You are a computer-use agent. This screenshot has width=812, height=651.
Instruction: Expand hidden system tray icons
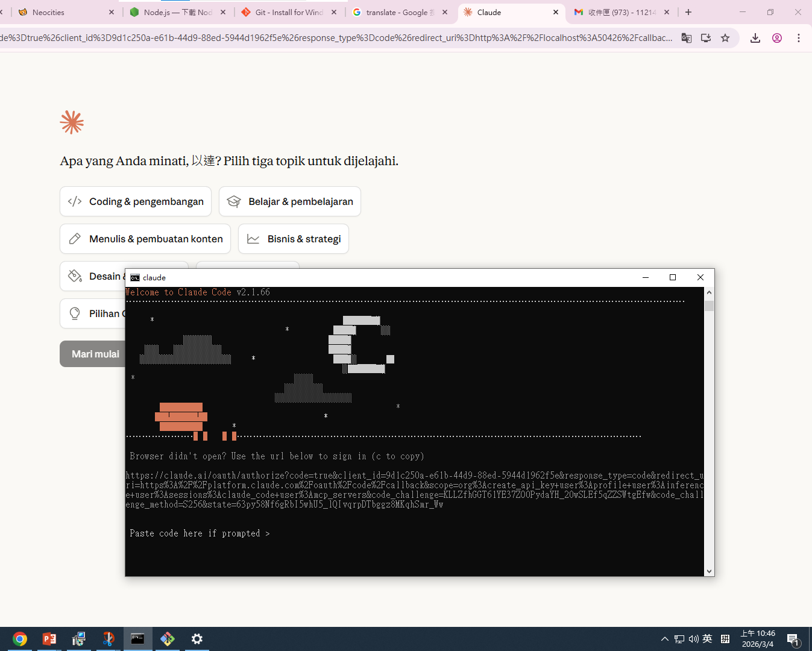click(664, 639)
